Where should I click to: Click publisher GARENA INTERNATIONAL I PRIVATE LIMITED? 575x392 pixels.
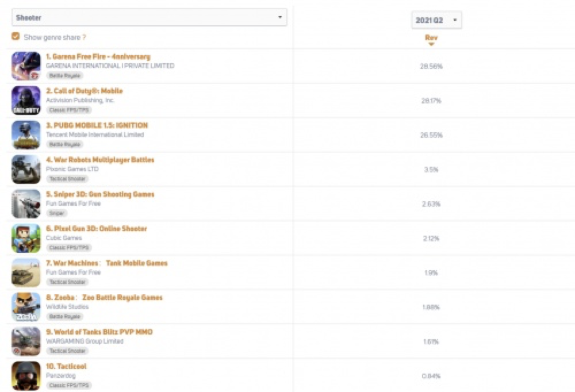(x=110, y=66)
